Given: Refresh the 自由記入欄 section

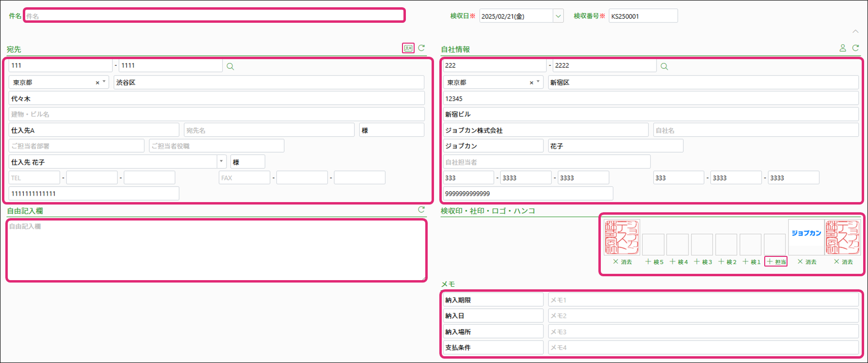Looking at the screenshot, I should (421, 210).
